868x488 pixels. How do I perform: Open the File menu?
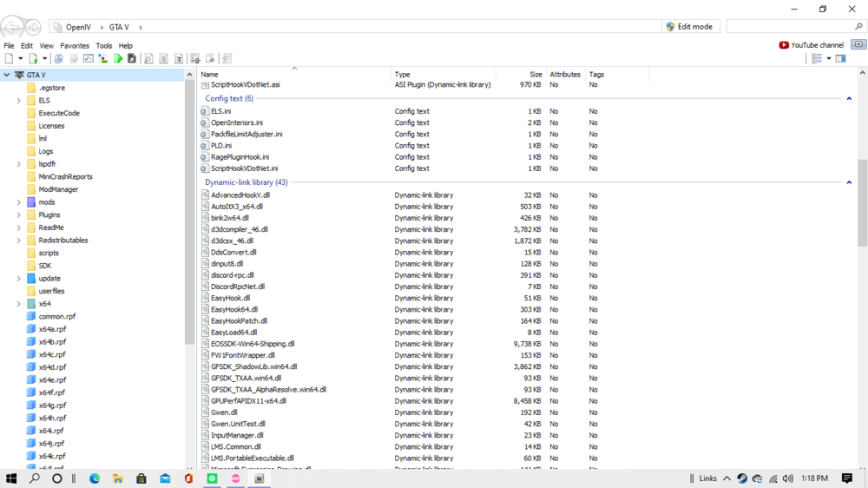9,46
